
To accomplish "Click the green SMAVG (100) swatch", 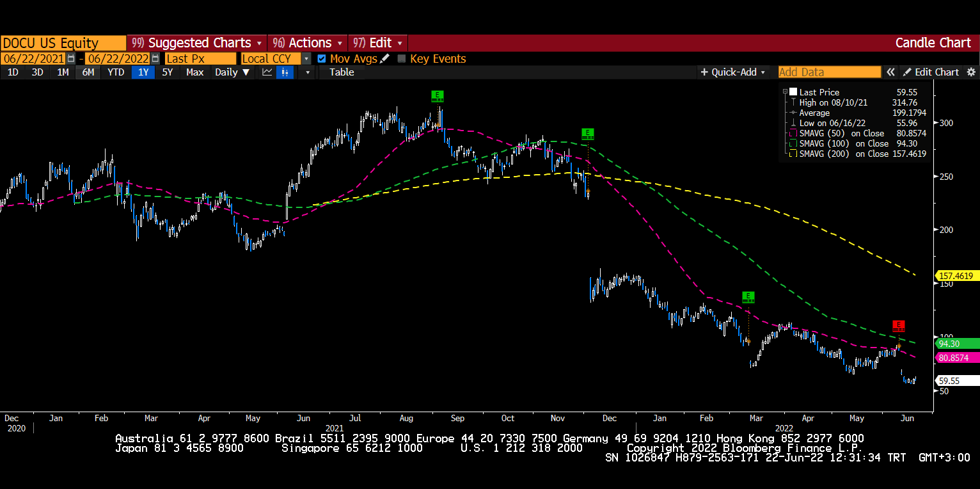I will pyautogui.click(x=793, y=143).
